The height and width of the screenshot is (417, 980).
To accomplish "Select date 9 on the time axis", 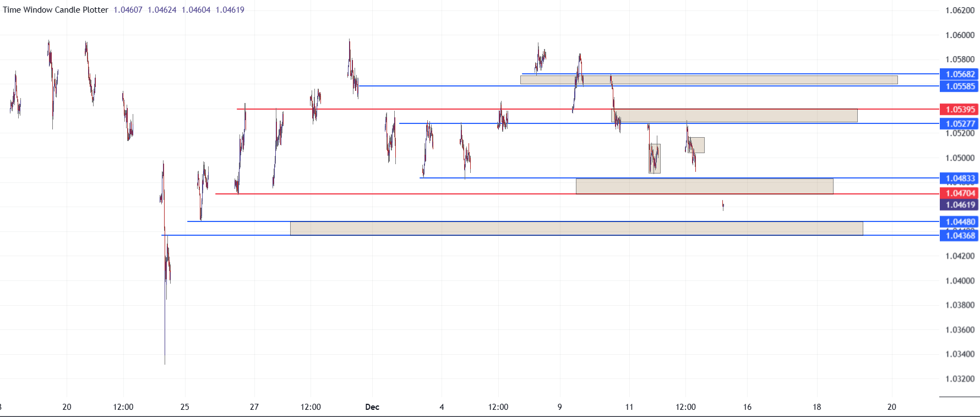I will [x=559, y=407].
